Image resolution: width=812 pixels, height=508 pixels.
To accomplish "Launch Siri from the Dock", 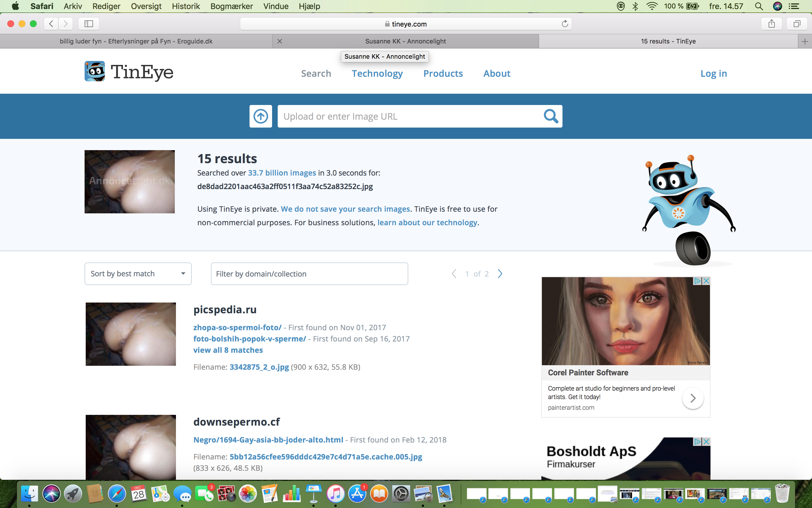I will click(x=51, y=494).
